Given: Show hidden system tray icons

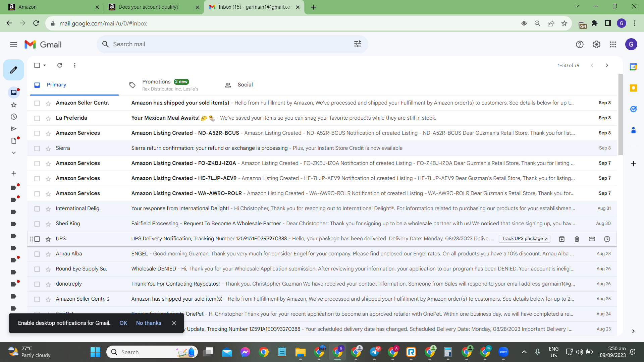Looking at the screenshot, I should coord(524,352).
